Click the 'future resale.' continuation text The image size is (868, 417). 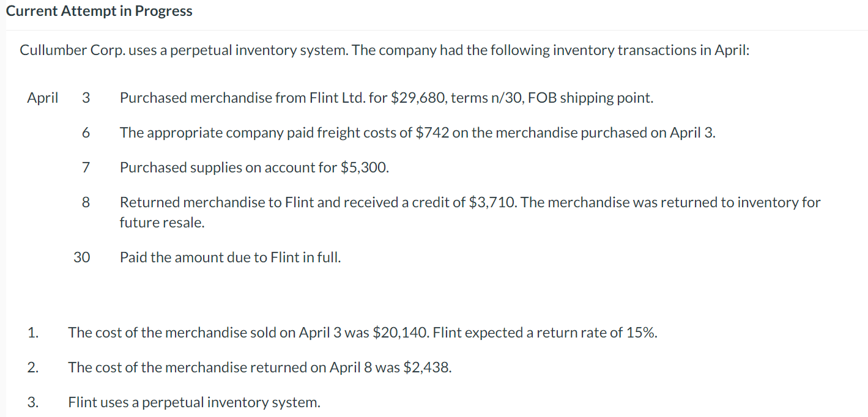(x=162, y=223)
